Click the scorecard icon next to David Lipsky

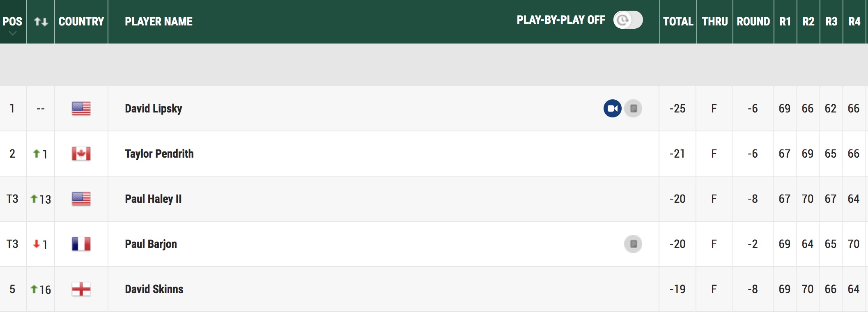[633, 108]
